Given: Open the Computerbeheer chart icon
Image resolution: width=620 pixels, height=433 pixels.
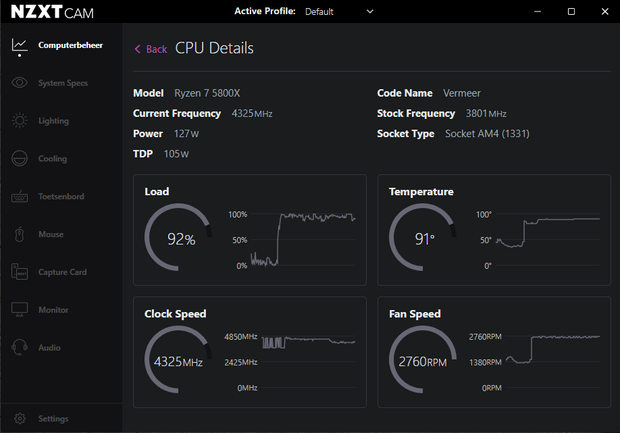Looking at the screenshot, I should (x=19, y=47).
